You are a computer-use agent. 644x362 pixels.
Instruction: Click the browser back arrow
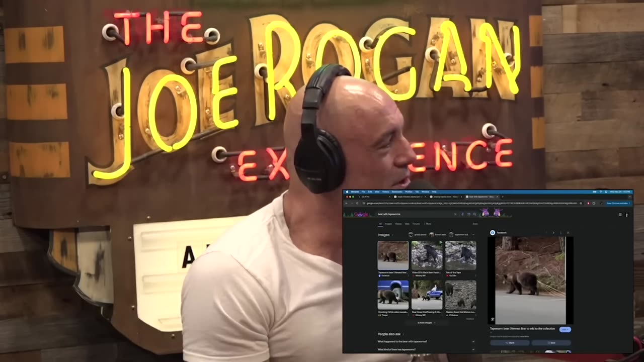point(346,203)
